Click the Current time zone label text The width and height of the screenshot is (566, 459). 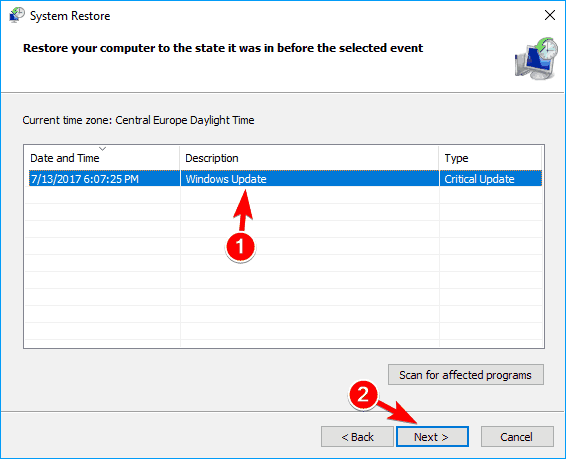point(138,120)
